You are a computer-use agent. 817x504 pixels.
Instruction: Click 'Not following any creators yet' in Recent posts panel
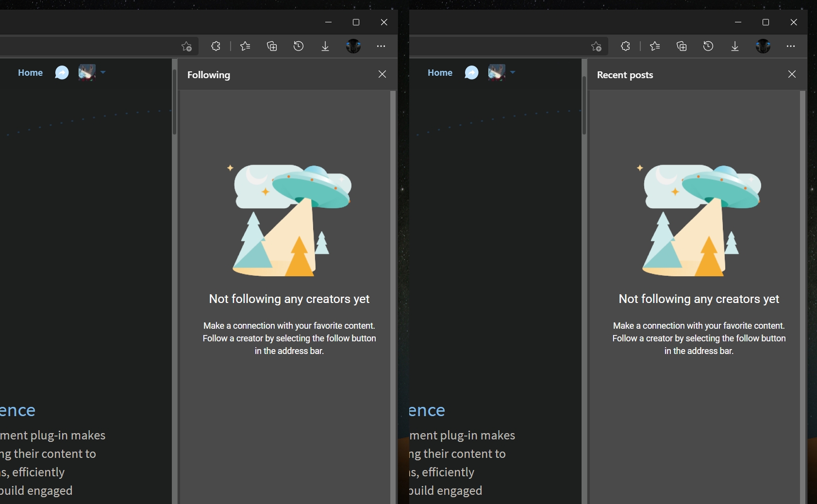699,299
